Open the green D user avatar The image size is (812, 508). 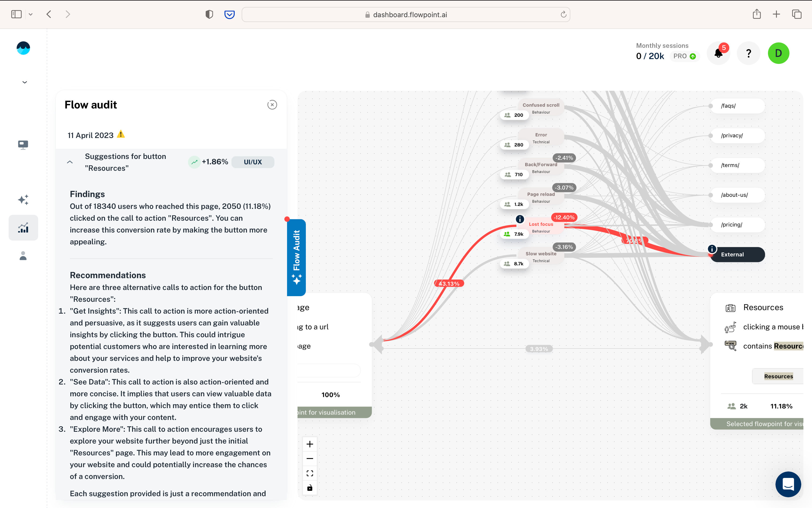778,53
